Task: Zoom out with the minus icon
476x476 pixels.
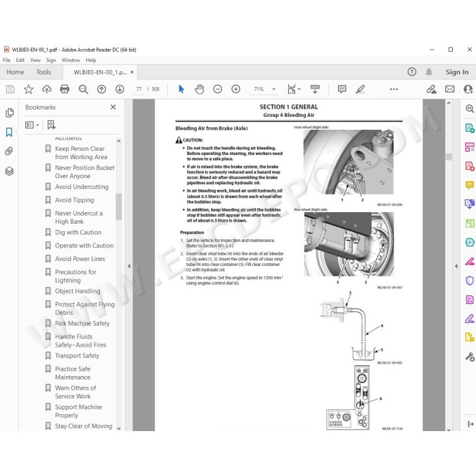Action: [x=218, y=89]
